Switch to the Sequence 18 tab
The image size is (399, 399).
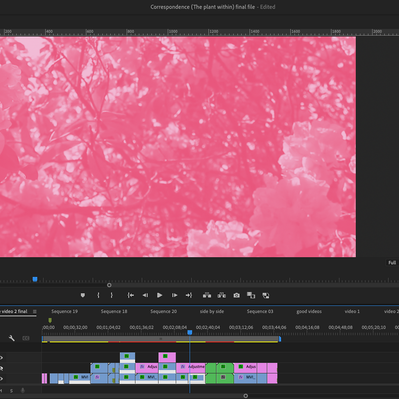(x=114, y=311)
